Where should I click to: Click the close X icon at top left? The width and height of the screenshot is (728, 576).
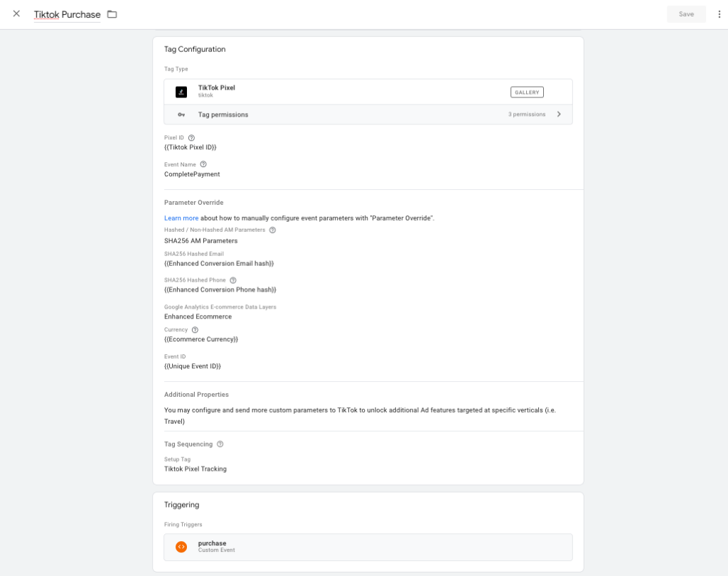pos(16,14)
